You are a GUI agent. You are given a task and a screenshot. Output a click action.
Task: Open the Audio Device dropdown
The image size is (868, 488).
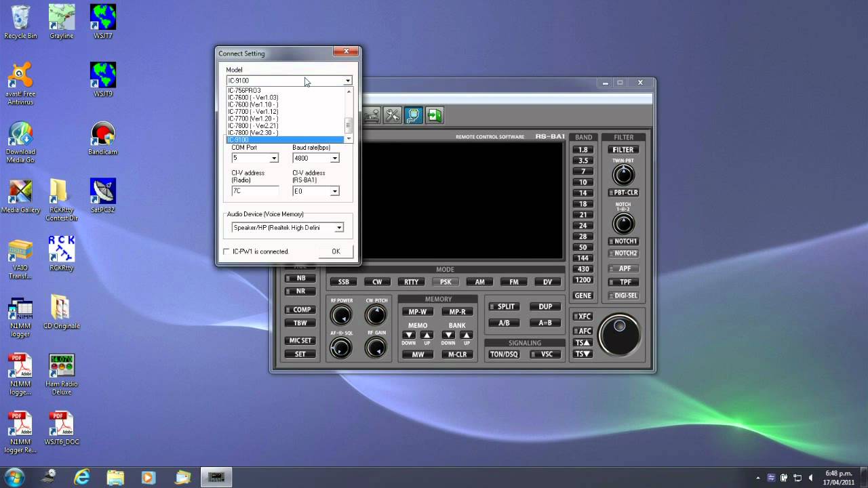tap(339, 228)
